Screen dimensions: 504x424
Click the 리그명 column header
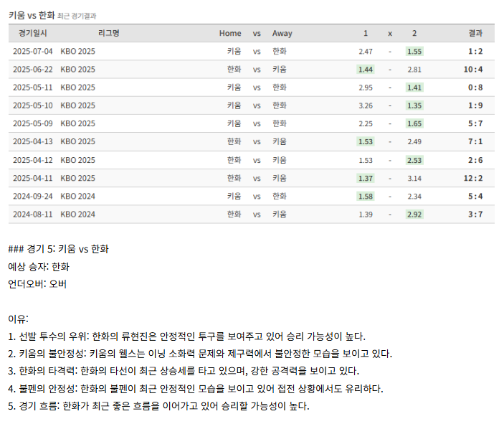(109, 33)
